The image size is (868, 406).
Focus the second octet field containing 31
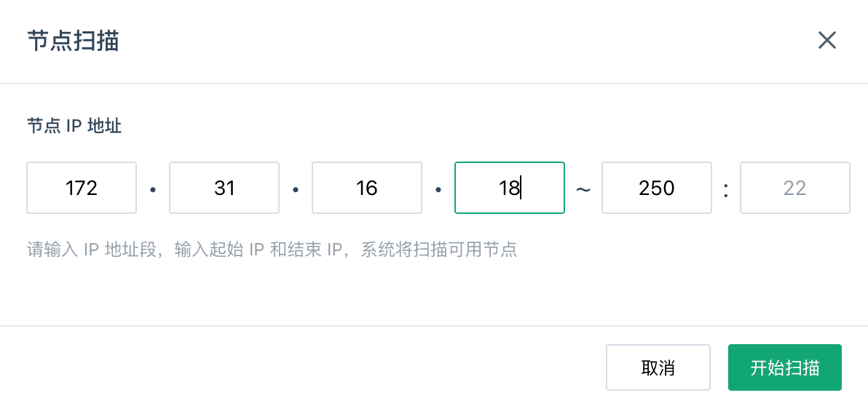pyautogui.click(x=224, y=188)
